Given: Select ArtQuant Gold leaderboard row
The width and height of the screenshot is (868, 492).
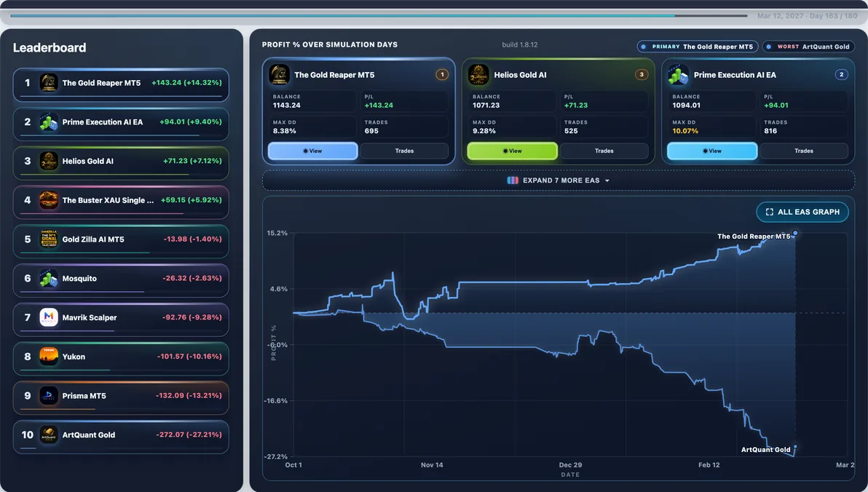Looking at the screenshot, I should [121, 437].
